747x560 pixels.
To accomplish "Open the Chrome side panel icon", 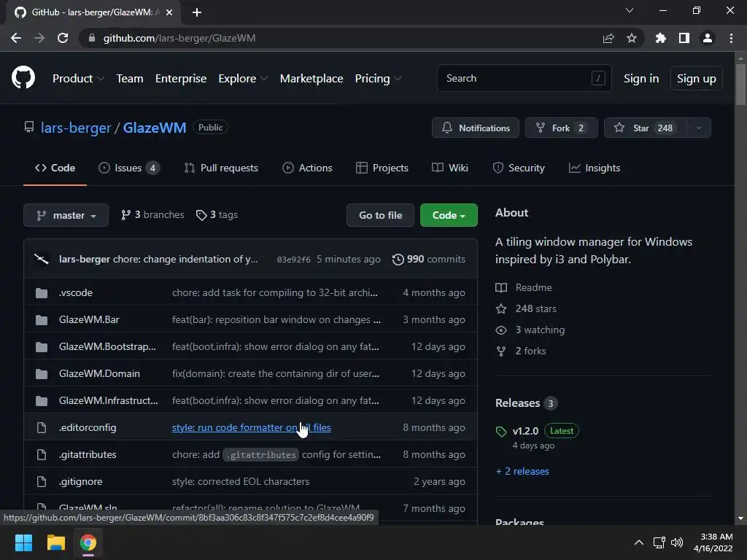I will [x=684, y=38].
